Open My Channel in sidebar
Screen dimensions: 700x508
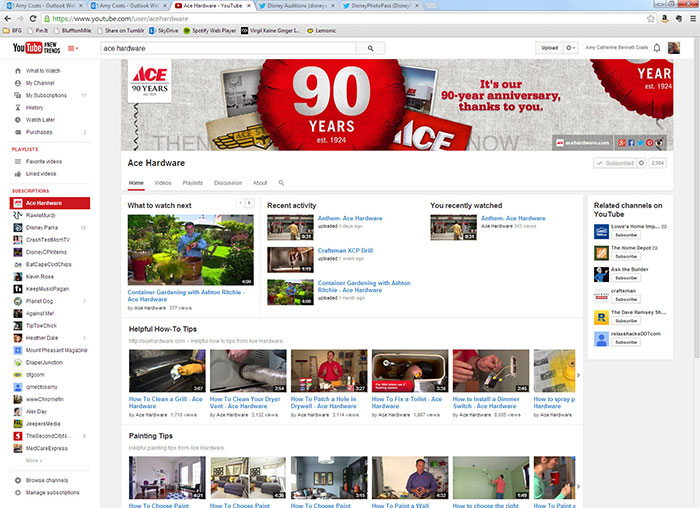point(40,83)
